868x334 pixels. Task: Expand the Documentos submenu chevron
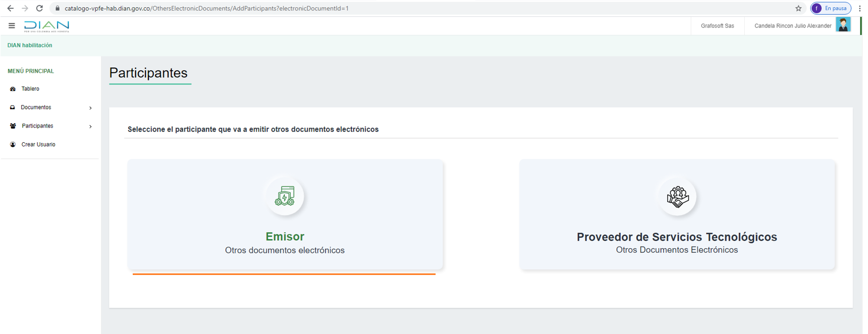[91, 108]
